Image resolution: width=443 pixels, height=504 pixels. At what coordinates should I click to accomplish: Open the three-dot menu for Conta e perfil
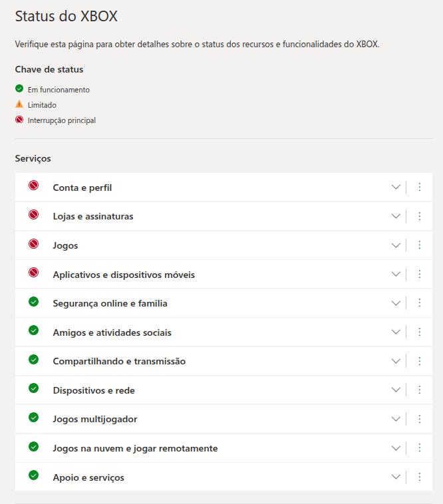click(420, 187)
